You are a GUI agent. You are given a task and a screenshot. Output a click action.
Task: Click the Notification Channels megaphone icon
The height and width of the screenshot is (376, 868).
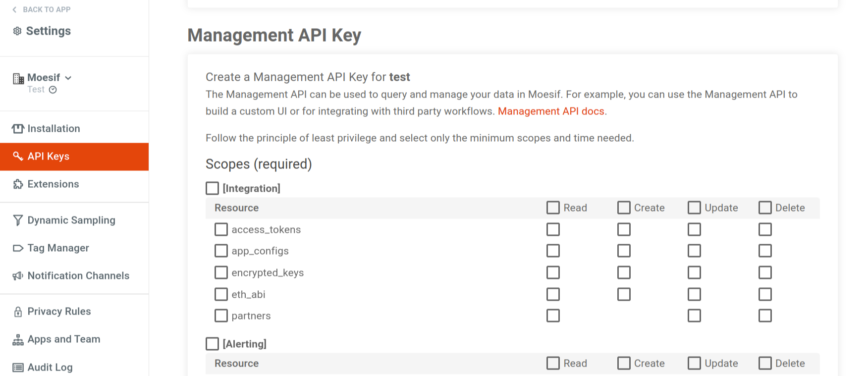point(17,275)
